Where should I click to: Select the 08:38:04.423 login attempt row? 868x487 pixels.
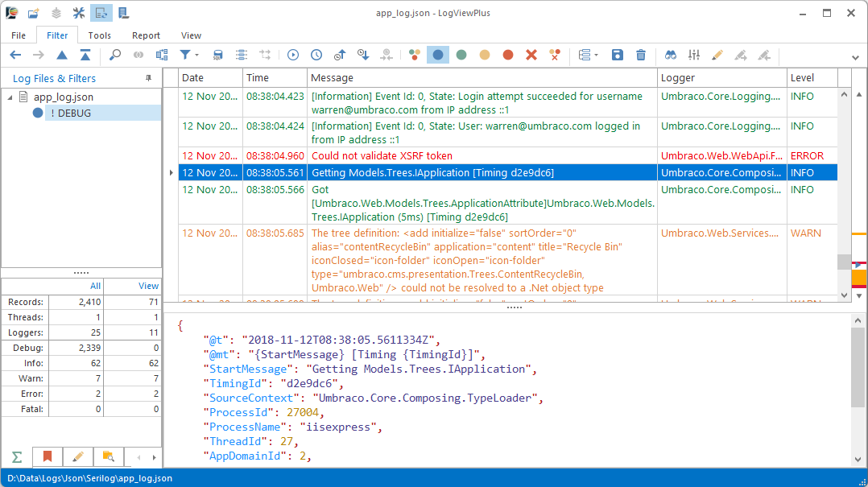(x=507, y=103)
